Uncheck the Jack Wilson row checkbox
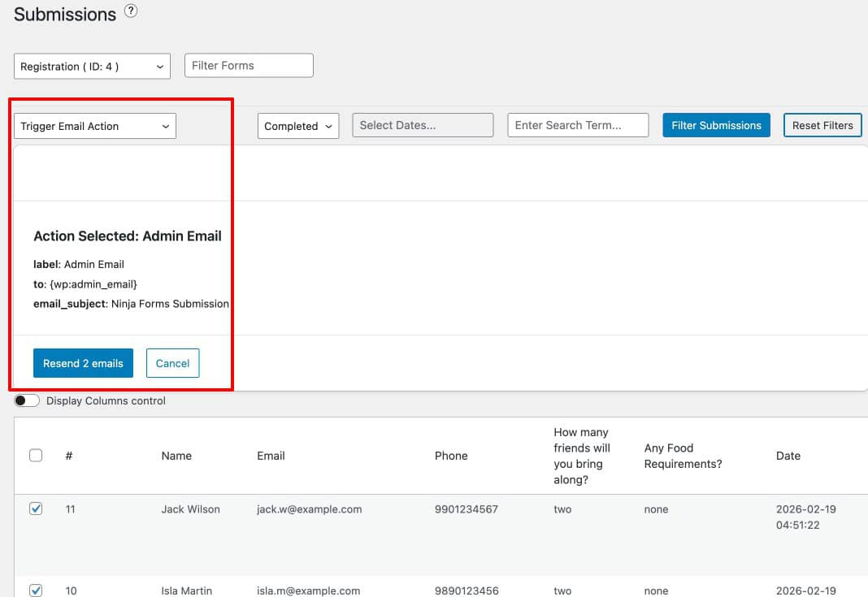Viewport: 868px width, 597px height. pyautogui.click(x=36, y=508)
